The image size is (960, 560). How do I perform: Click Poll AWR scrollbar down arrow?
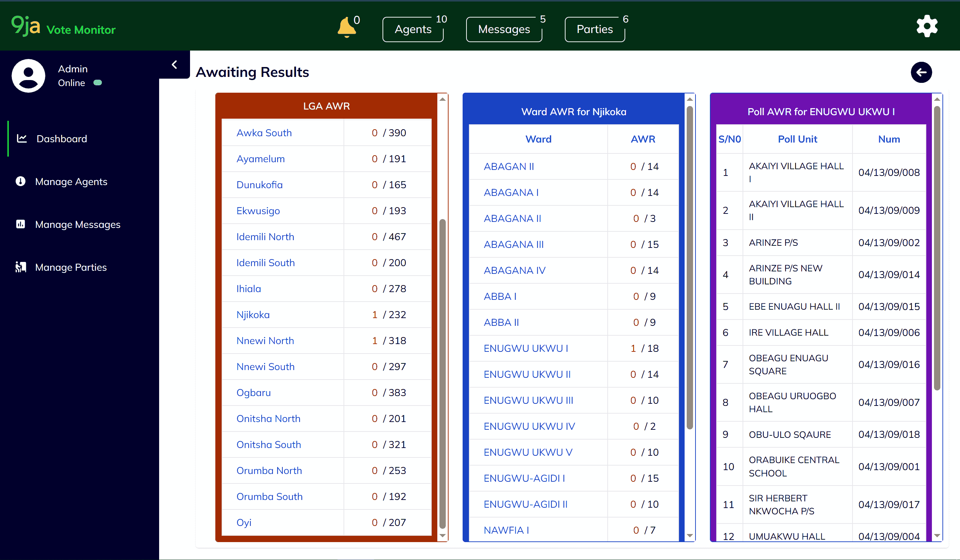click(937, 536)
